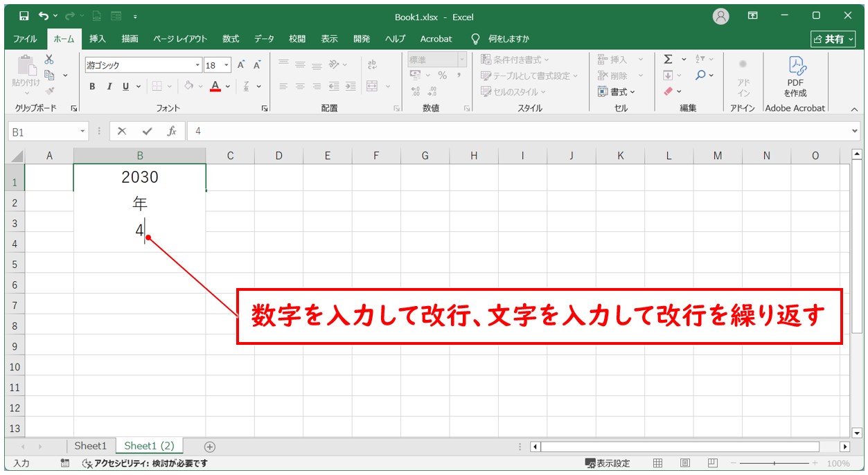Click the Undo arrow in quick access toolbar

pos(44,16)
